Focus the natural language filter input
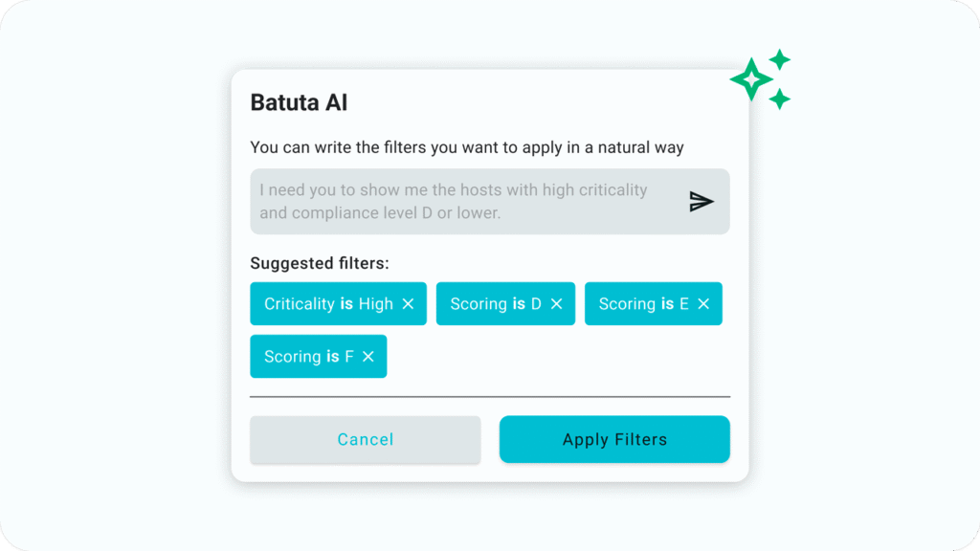The height and width of the screenshot is (551, 980). pos(459,201)
